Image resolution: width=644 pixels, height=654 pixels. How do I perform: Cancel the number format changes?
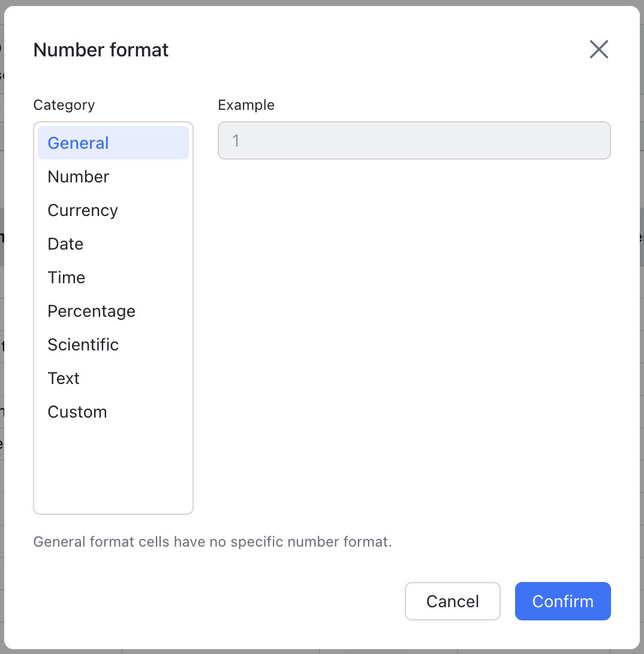[452, 601]
